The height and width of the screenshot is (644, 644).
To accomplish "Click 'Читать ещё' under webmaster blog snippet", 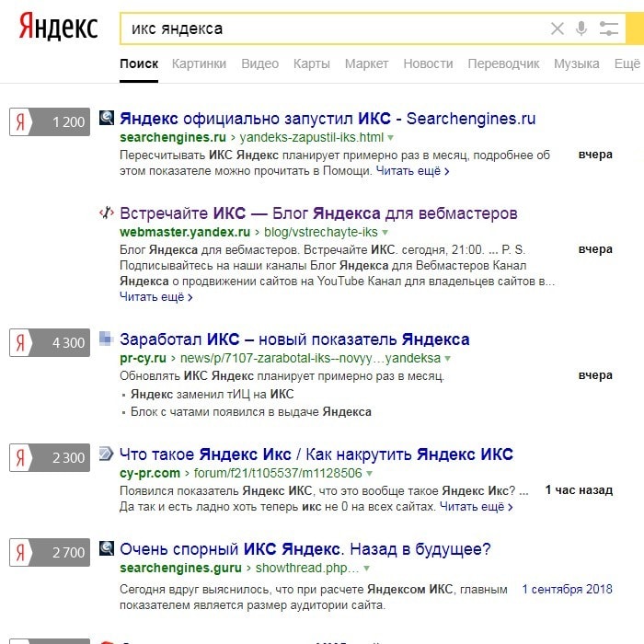I will 156,297.
